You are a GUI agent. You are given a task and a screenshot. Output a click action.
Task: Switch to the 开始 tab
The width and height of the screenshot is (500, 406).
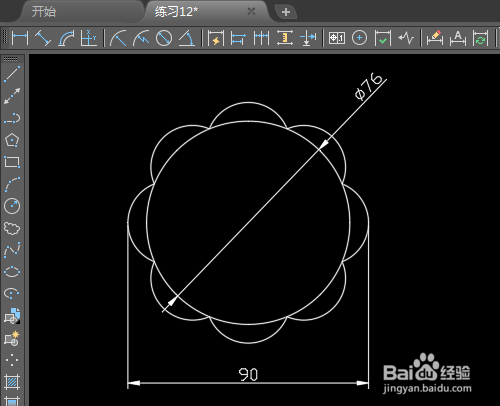44,12
